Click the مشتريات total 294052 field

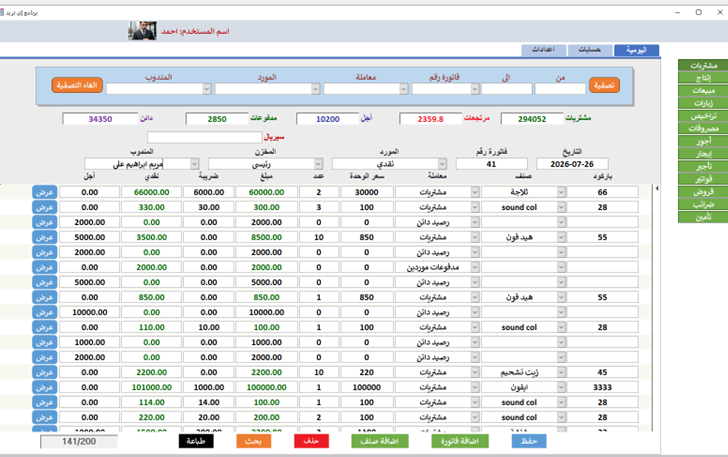tap(532, 119)
